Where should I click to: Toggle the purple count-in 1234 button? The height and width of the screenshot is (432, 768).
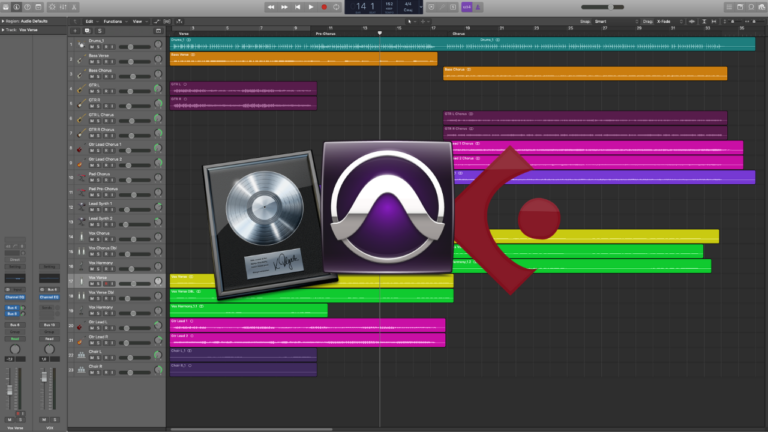click(466, 7)
